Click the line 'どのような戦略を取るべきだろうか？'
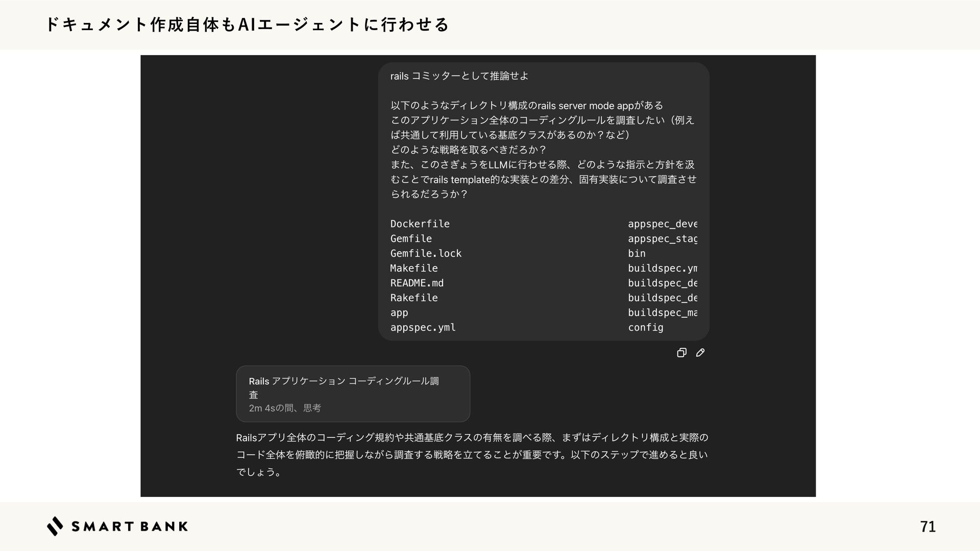This screenshot has width=980, height=551. pos(468,150)
